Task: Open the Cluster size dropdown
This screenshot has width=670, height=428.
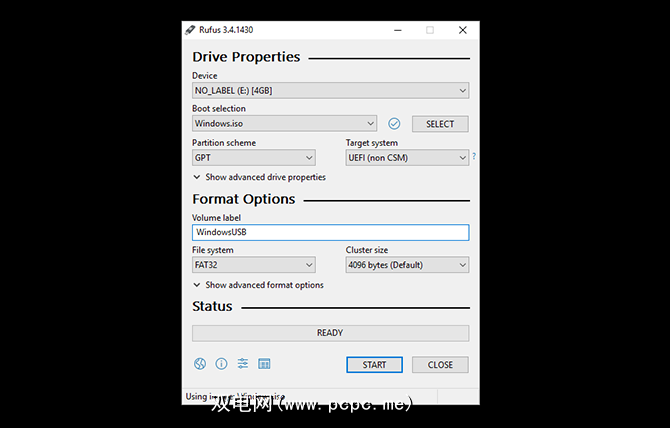Action: (x=407, y=265)
